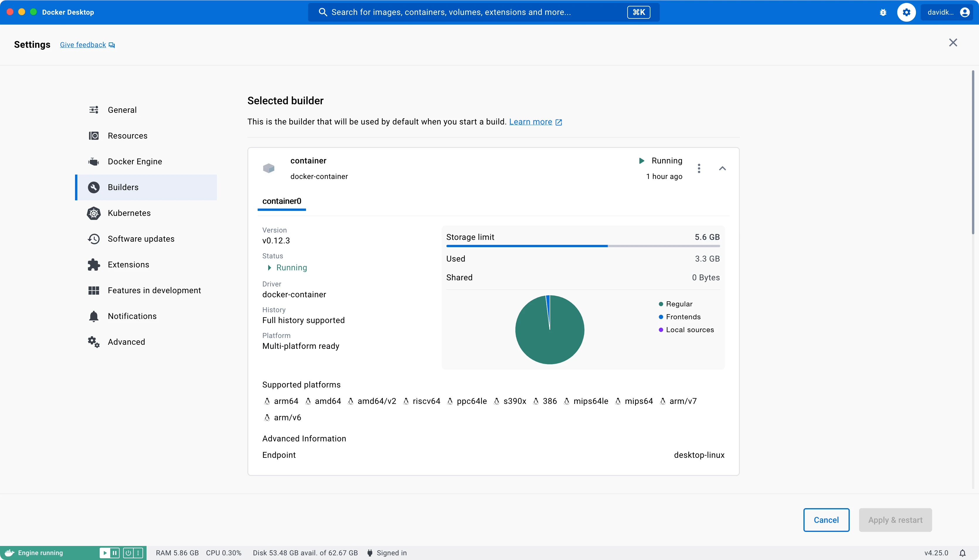Image resolution: width=979 pixels, height=560 pixels.
Task: Click the settings gear icon in header
Action: point(906,12)
